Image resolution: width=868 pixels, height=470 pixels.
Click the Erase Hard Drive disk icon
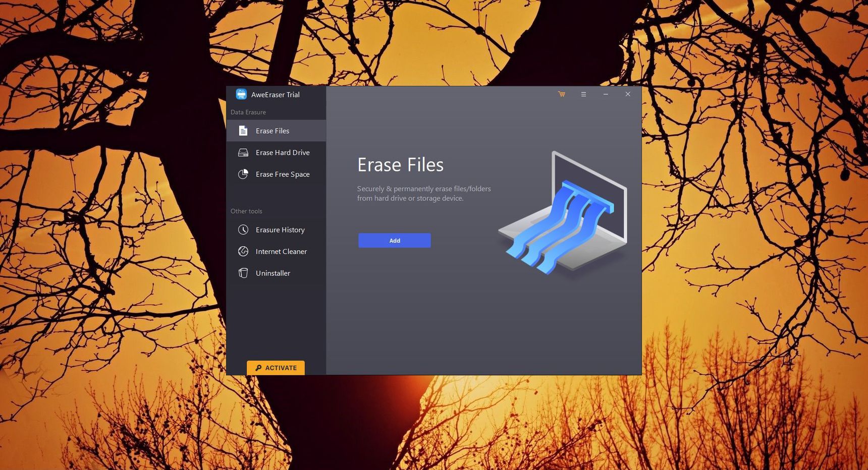pyautogui.click(x=243, y=152)
